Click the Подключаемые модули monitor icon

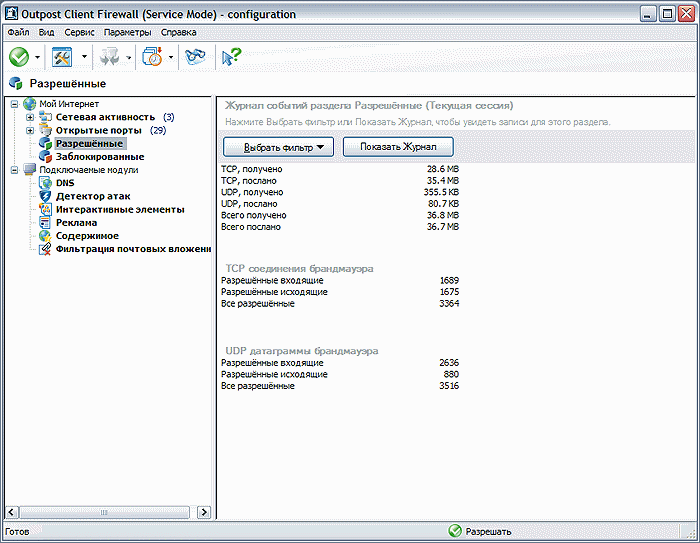[x=29, y=170]
